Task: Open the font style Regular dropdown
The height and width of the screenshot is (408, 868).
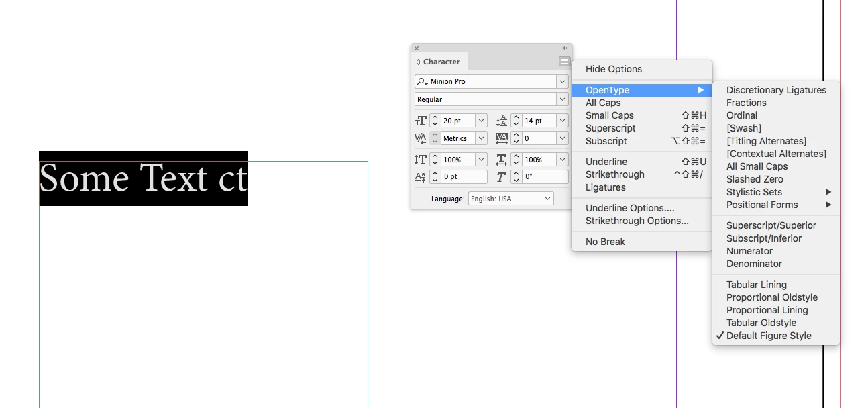Action: pos(562,99)
